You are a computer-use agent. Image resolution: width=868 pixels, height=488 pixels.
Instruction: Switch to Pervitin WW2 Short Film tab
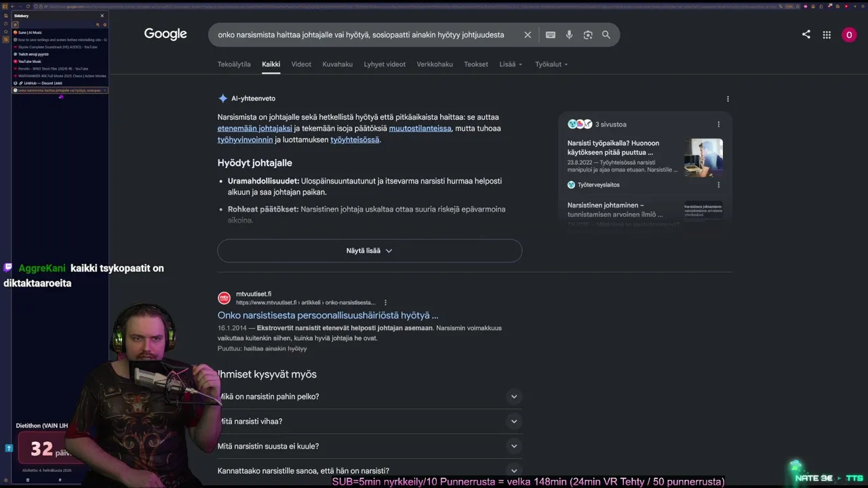tap(60, 68)
